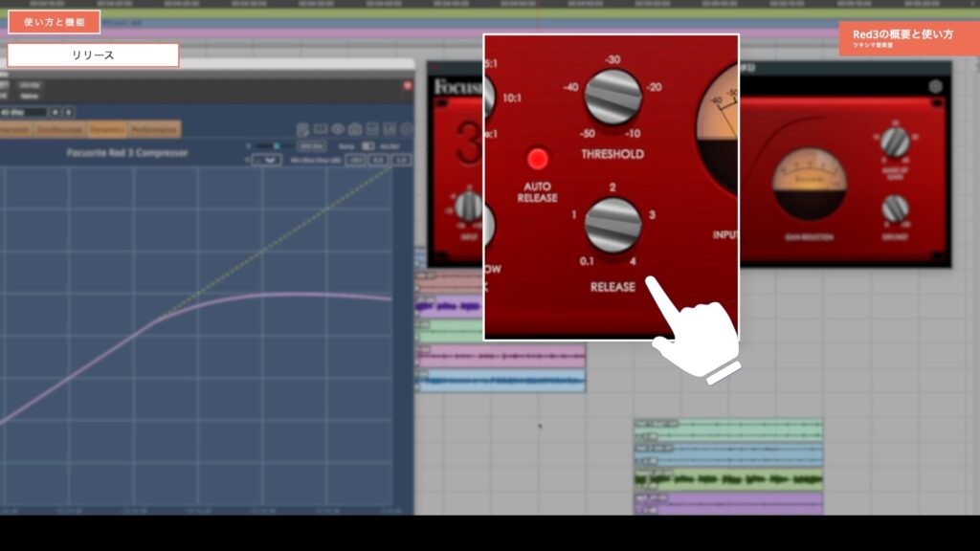Click the Threshold knob in the magnified view
The height and width of the screenshot is (551, 980).
pos(612,97)
